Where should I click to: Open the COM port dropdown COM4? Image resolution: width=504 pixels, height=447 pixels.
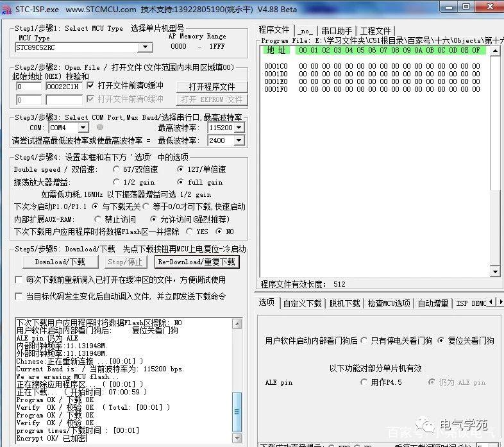click(83, 128)
